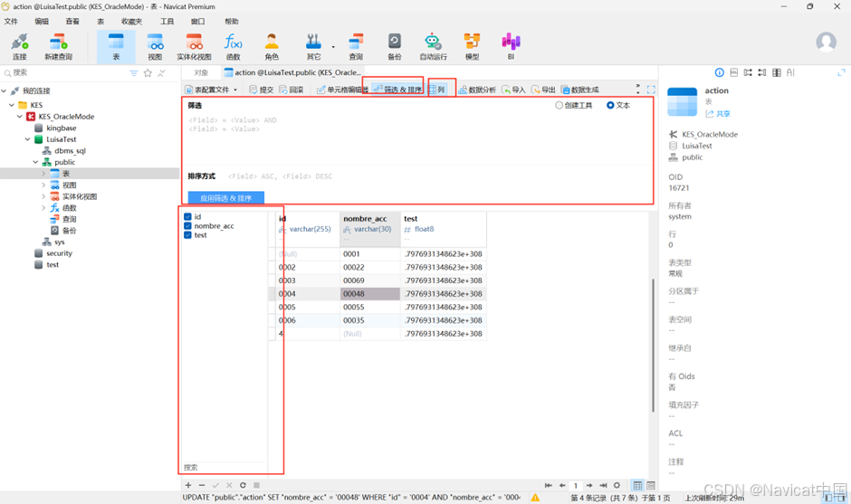This screenshot has width=851, height=504.
Task: Open the 角色 role tool
Action: pyautogui.click(x=272, y=47)
